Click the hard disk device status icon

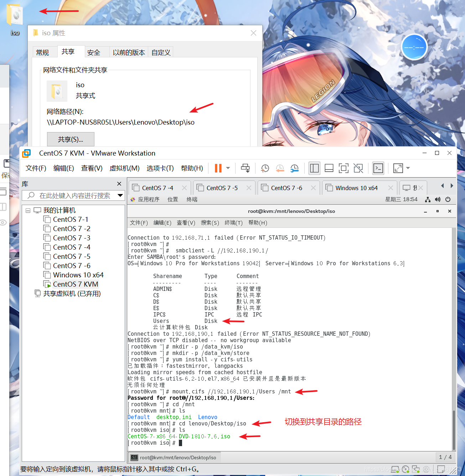click(395, 469)
